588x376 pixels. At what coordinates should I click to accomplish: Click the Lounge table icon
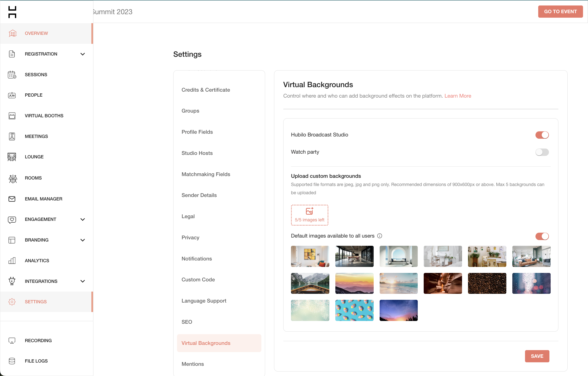coord(12,157)
